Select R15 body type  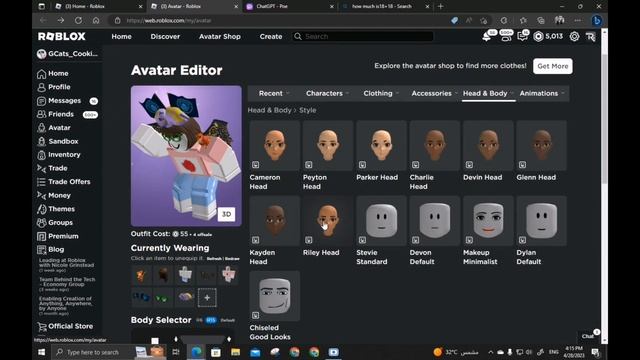(x=211, y=320)
